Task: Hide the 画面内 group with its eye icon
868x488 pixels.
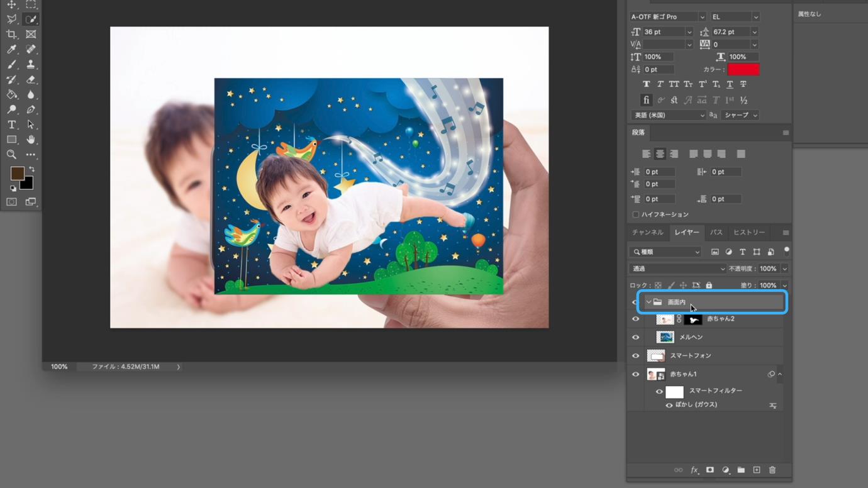Action: click(x=635, y=302)
